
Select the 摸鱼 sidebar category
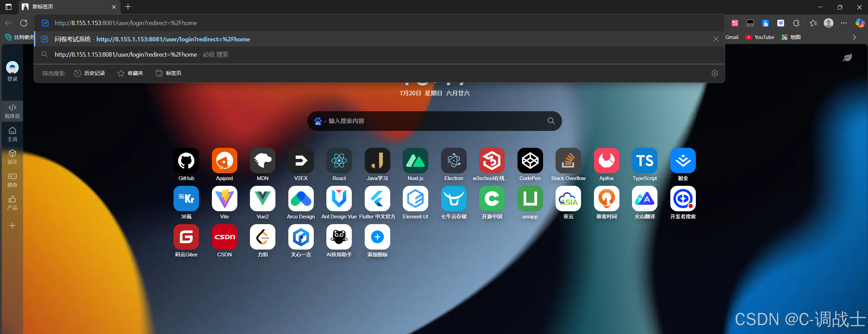click(x=12, y=180)
